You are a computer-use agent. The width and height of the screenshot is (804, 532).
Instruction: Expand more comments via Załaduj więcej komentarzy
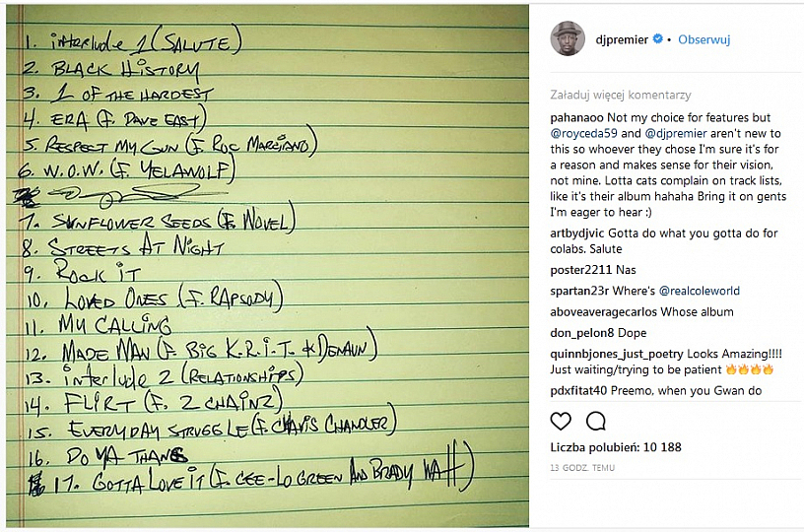[620, 96]
